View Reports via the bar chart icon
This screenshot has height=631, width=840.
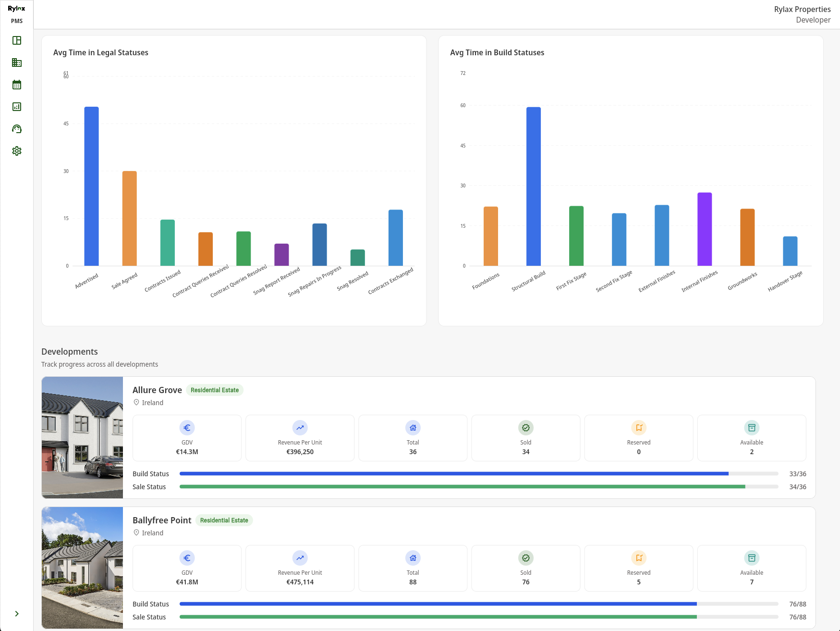click(x=17, y=107)
